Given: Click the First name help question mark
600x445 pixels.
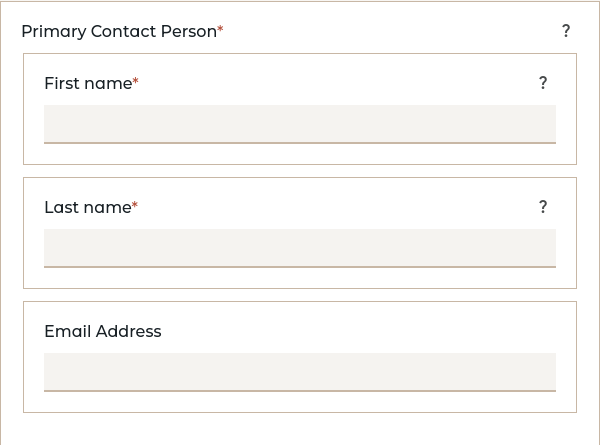Looking at the screenshot, I should [543, 83].
